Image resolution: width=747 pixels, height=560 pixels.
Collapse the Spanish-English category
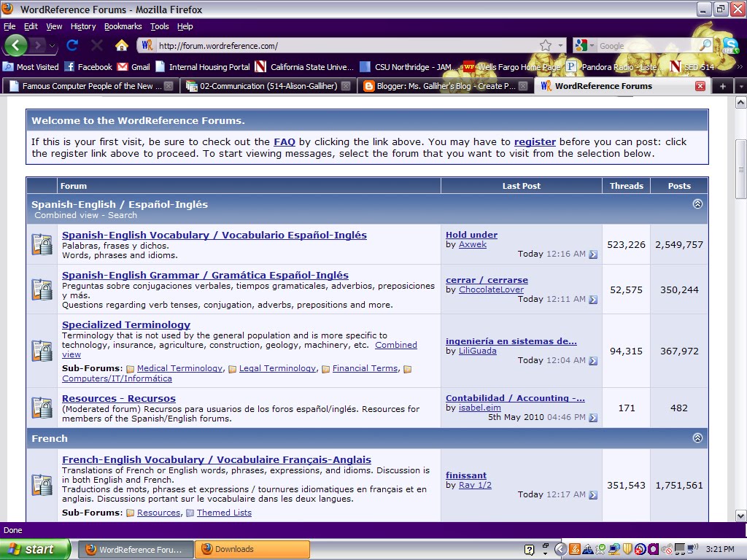697,204
